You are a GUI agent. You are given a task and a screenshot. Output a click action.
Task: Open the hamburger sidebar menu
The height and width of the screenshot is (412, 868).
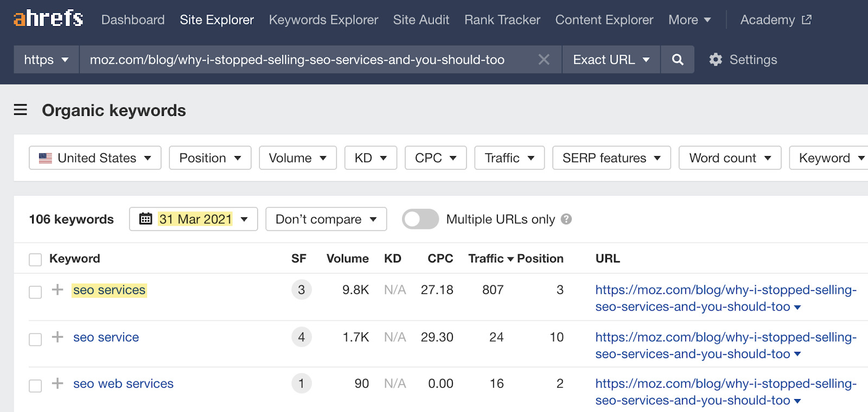coord(21,110)
